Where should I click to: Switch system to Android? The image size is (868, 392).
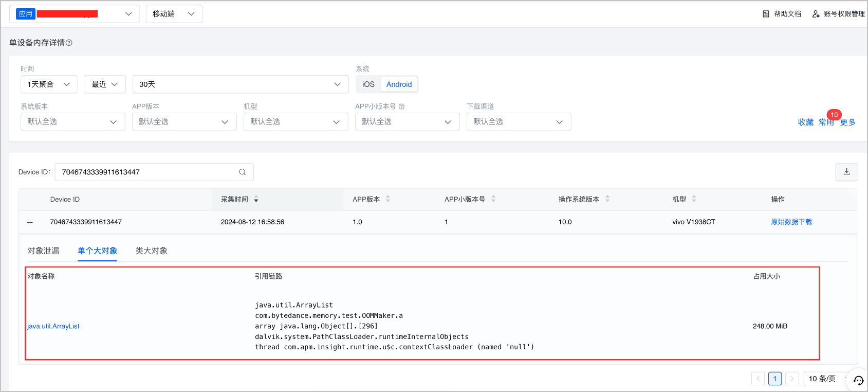399,84
